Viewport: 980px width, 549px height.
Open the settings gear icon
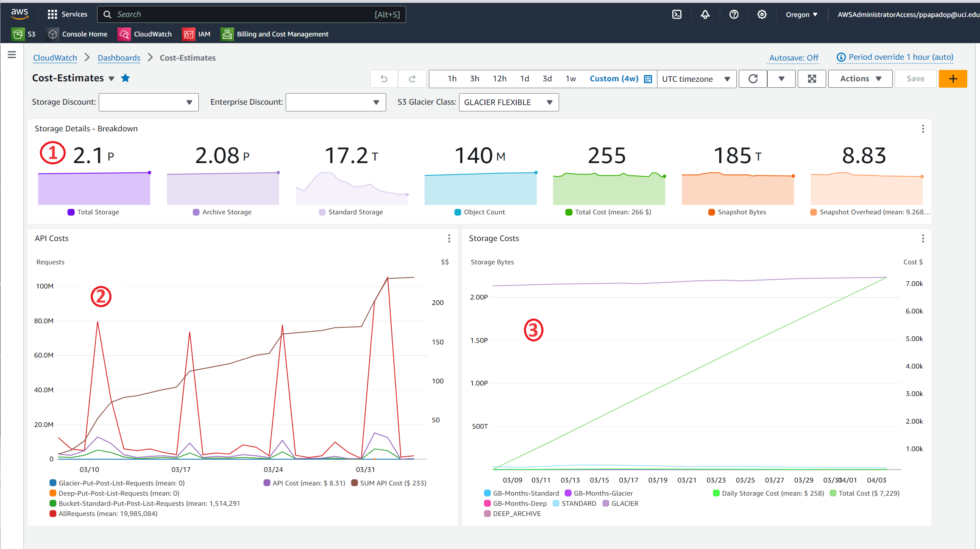pyautogui.click(x=762, y=14)
